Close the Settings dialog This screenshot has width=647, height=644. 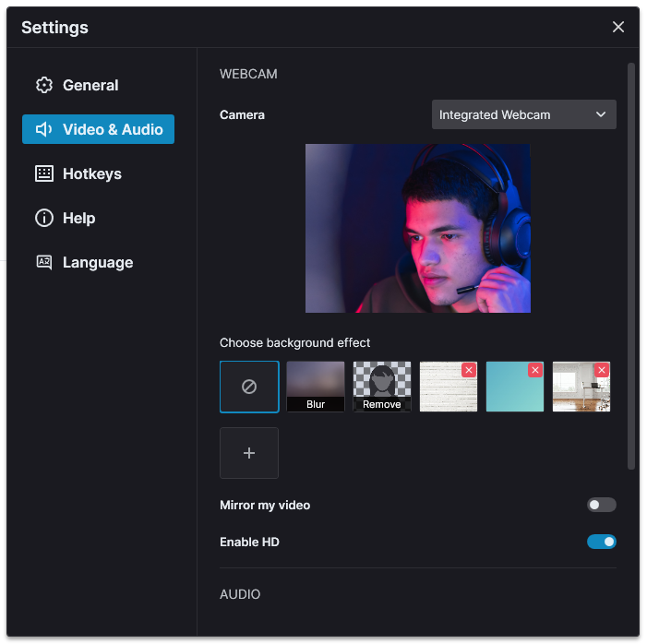pos(617,27)
